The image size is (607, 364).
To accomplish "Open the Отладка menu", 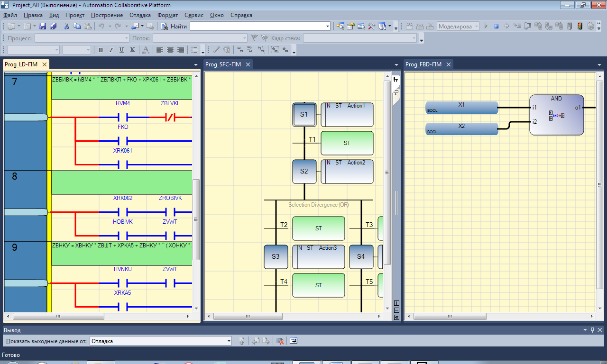I will pos(140,15).
